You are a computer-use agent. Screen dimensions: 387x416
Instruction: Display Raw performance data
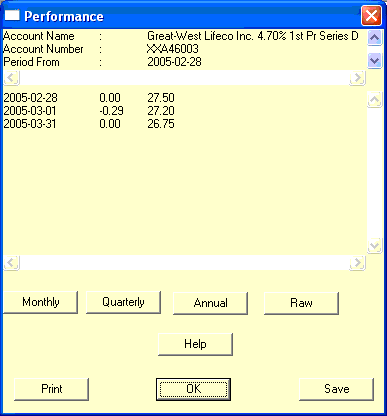[x=301, y=303]
